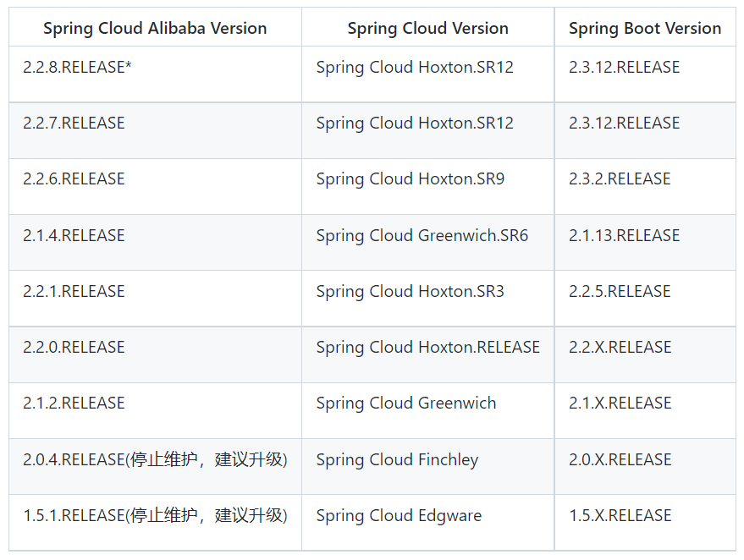Click the 2.1.4.RELEASE version cell
This screenshot has height=560, width=744.
coord(155,242)
